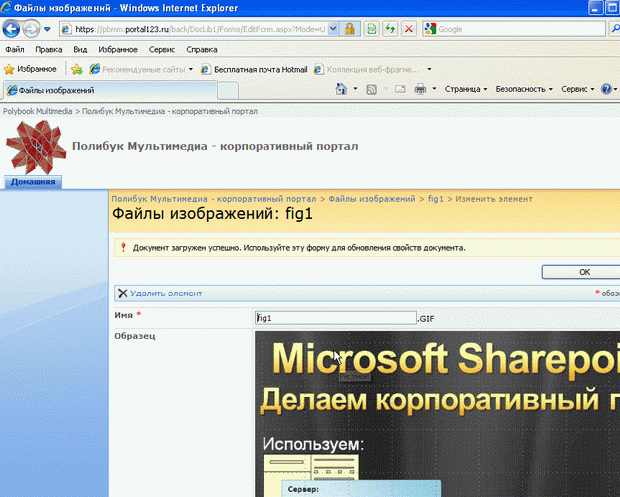Screen dimensions: 620x497
Task: Click the Polybook Multimedia portal logo
Action: click(x=35, y=147)
